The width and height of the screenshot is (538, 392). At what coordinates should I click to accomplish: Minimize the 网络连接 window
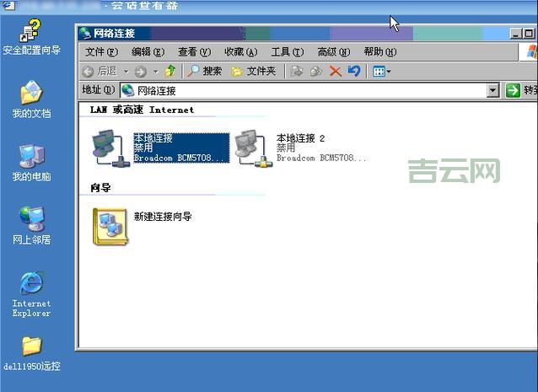tap(516, 34)
